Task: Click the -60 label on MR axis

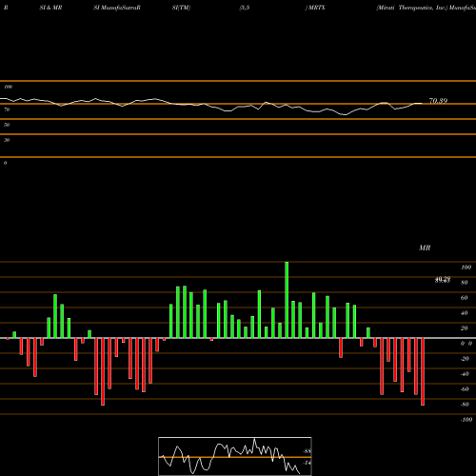Action: tap(465, 389)
